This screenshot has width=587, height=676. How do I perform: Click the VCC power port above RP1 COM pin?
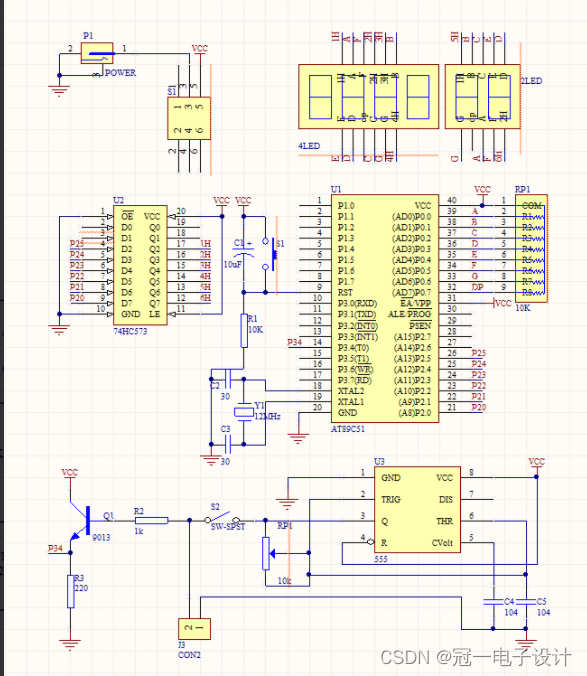click(x=482, y=191)
